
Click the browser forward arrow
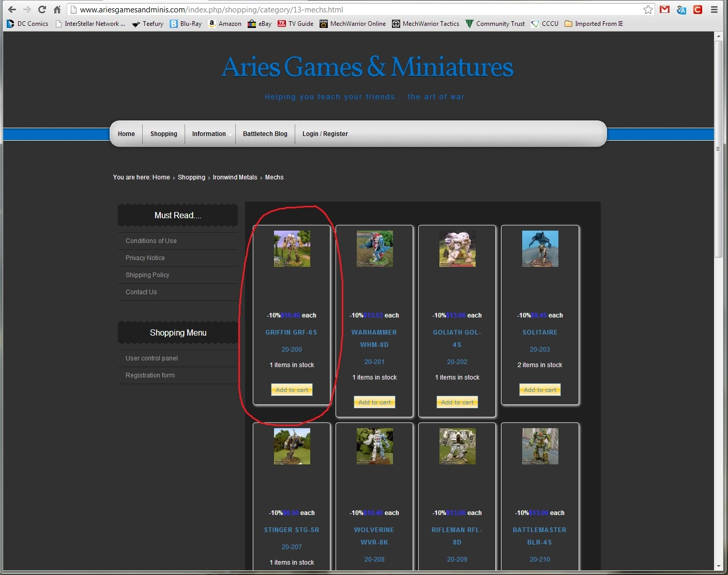coord(27,9)
